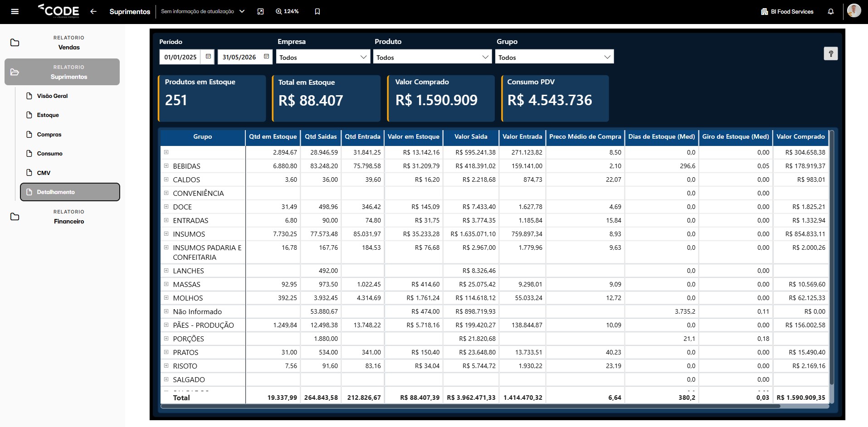This screenshot has width=868, height=427.
Task: Expand the PÃES - PRODUÇÃO group row
Action: [x=166, y=325]
